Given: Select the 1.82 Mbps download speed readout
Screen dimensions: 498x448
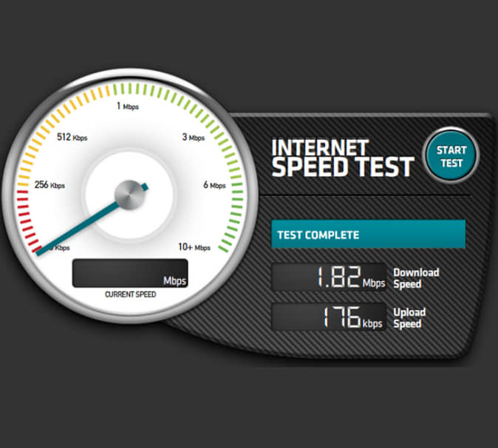Looking at the screenshot, I should (328, 277).
